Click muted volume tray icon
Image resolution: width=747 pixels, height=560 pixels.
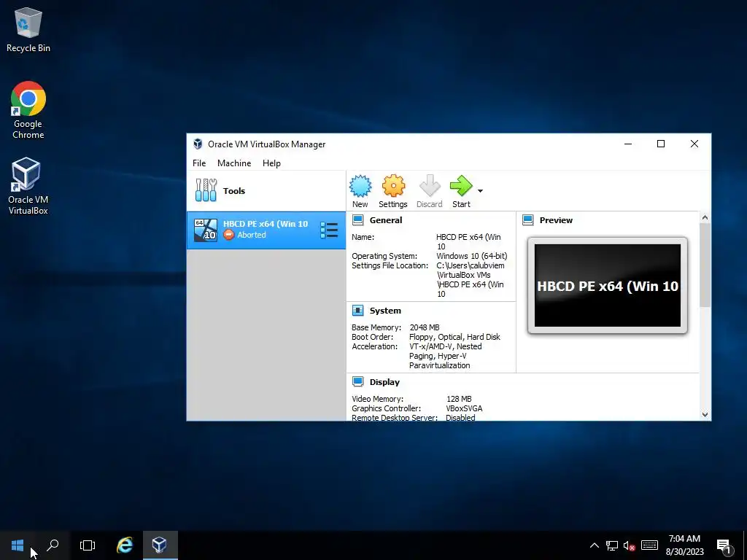coord(630,545)
